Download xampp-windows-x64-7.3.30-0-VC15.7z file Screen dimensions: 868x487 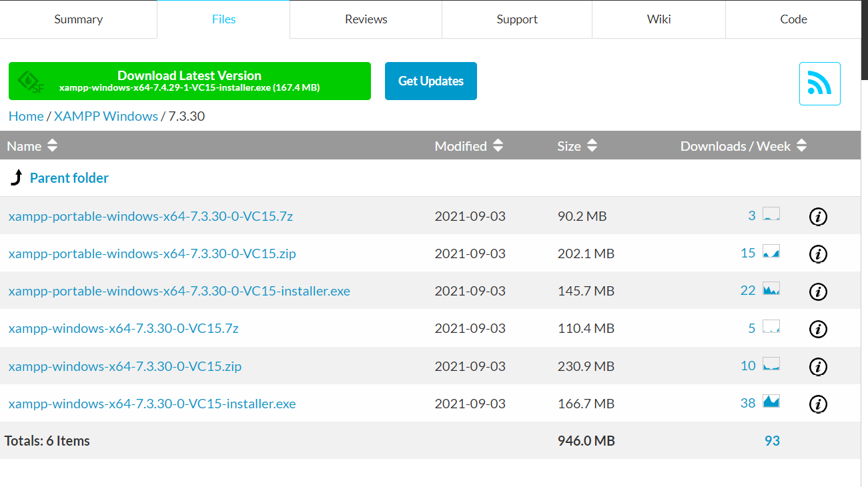pos(123,328)
